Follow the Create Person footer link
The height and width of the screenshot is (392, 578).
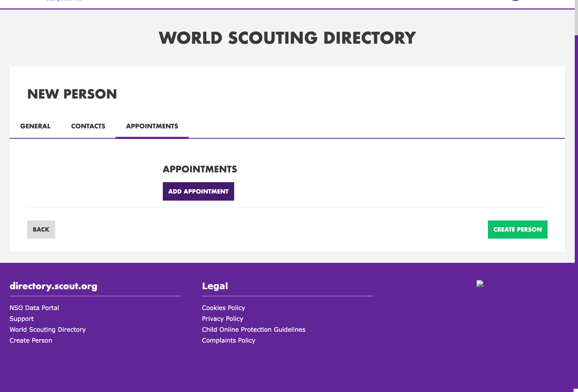pos(31,340)
